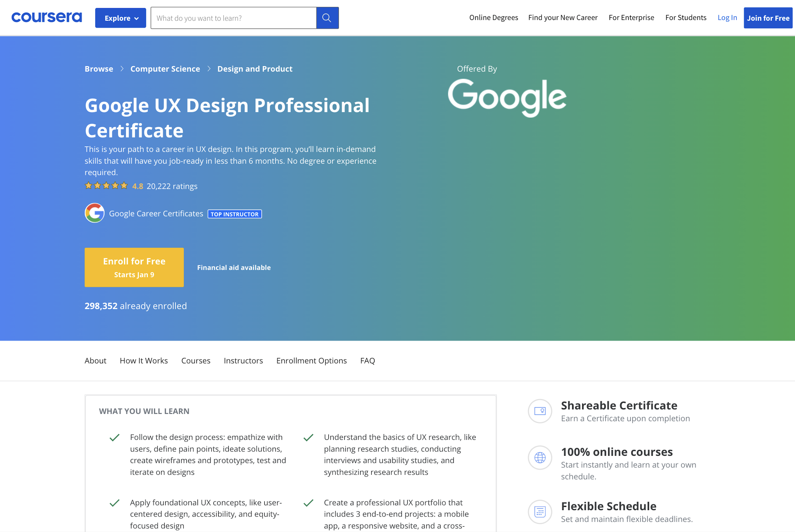Open the Computer Science breadcrumb
Image resolution: width=795 pixels, height=532 pixels.
click(x=165, y=69)
